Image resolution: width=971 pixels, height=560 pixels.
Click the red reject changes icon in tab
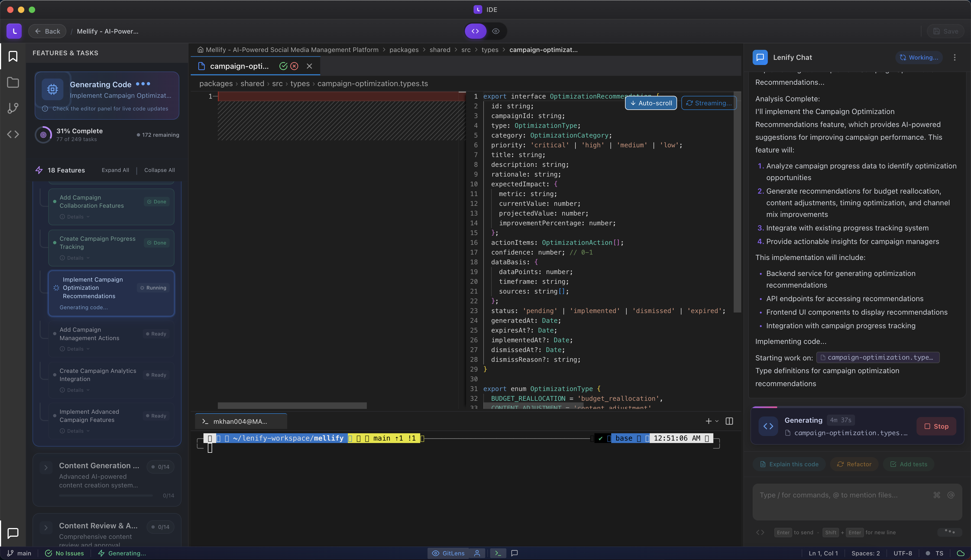pos(294,66)
